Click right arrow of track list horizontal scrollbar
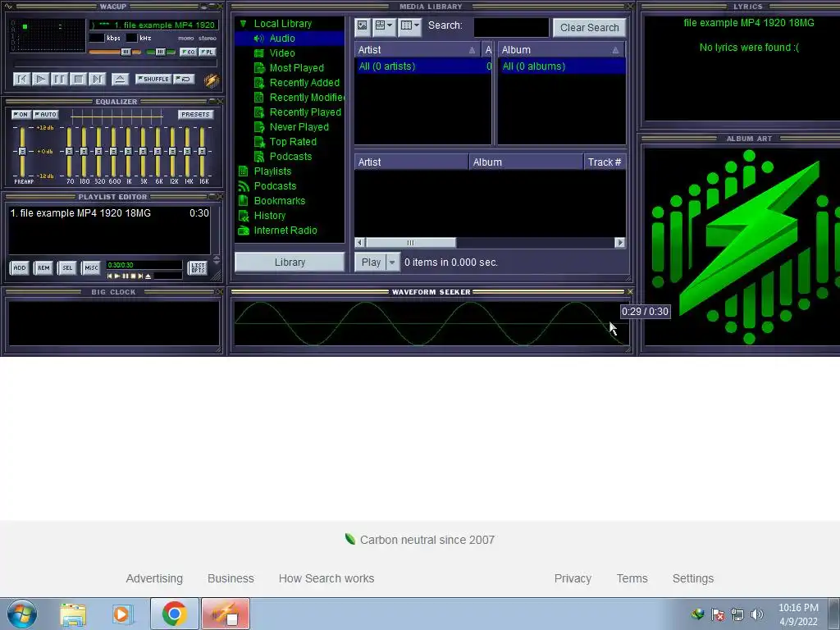 coord(620,243)
